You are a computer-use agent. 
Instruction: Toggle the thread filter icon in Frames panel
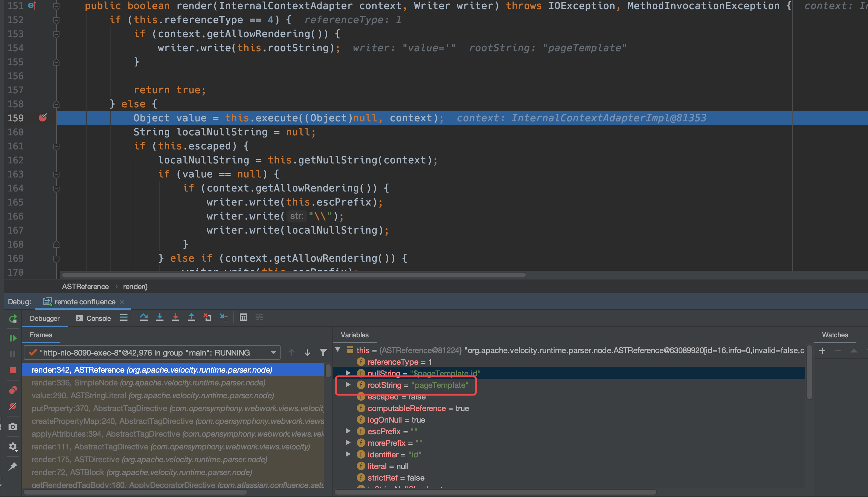coord(322,352)
